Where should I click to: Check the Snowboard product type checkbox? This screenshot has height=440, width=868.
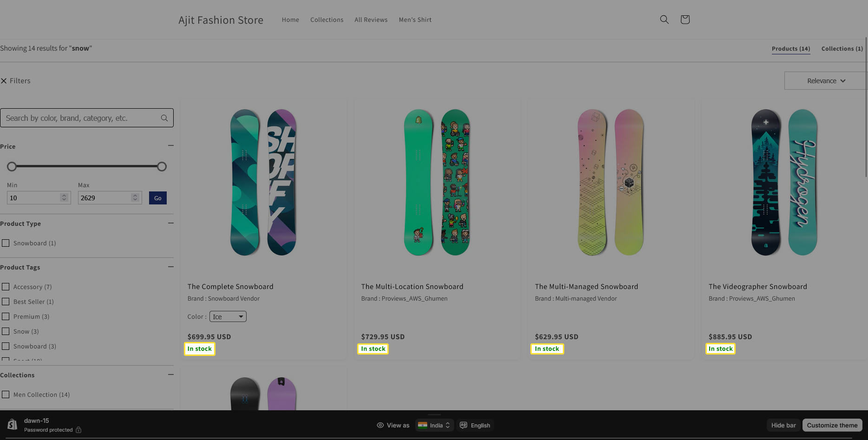pyautogui.click(x=6, y=243)
